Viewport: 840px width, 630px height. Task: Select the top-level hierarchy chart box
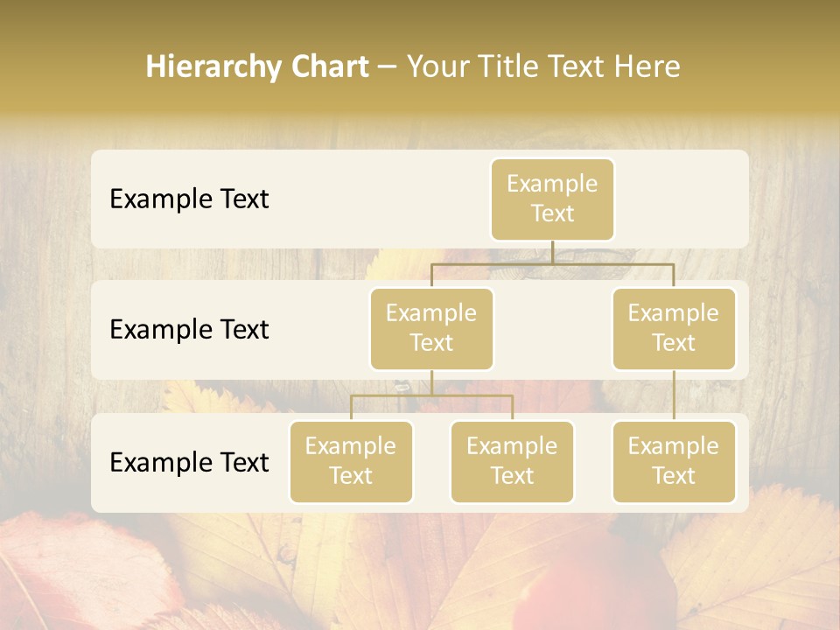pyautogui.click(x=552, y=199)
